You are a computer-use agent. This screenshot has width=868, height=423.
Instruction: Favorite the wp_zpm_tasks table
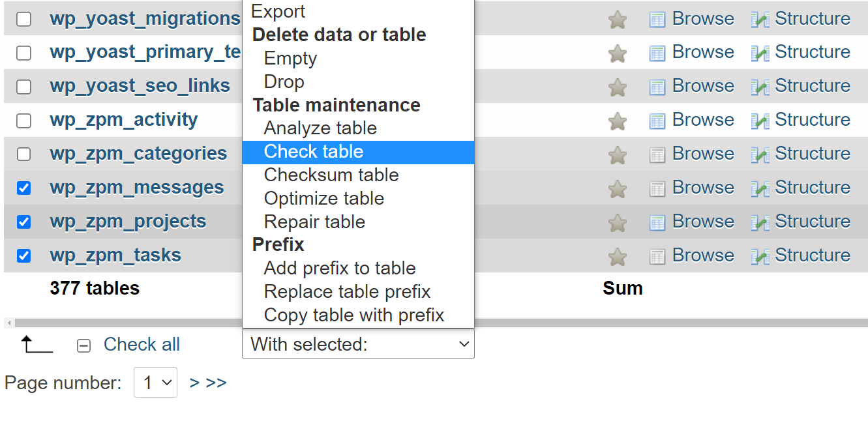click(617, 255)
